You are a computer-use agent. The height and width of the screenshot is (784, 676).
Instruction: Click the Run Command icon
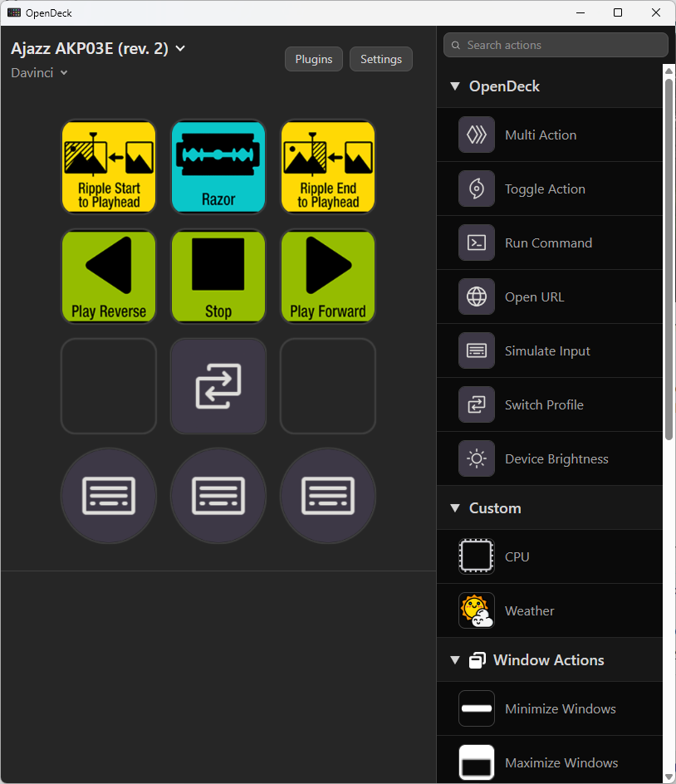pos(477,243)
